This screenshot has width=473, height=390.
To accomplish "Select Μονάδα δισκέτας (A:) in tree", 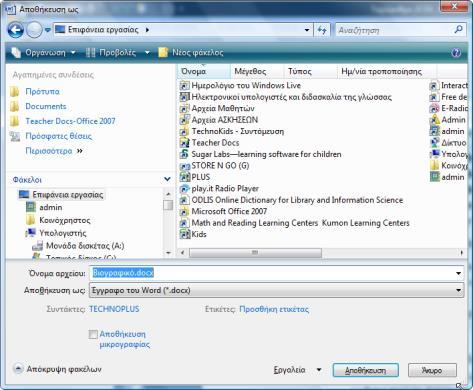I will [85, 246].
